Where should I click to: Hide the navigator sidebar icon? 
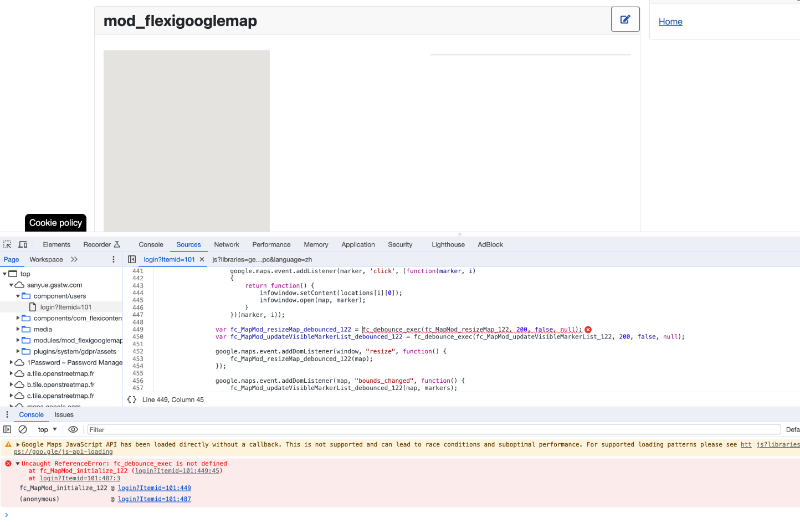pyautogui.click(x=132, y=259)
